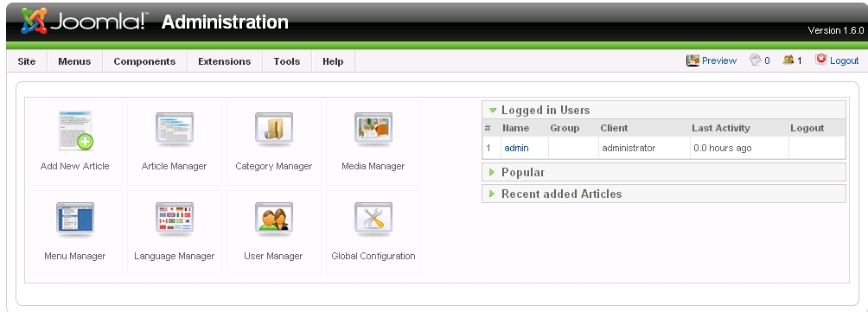The image size is (868, 312).
Task: Open the Language Manager flags icon
Action: point(175,220)
